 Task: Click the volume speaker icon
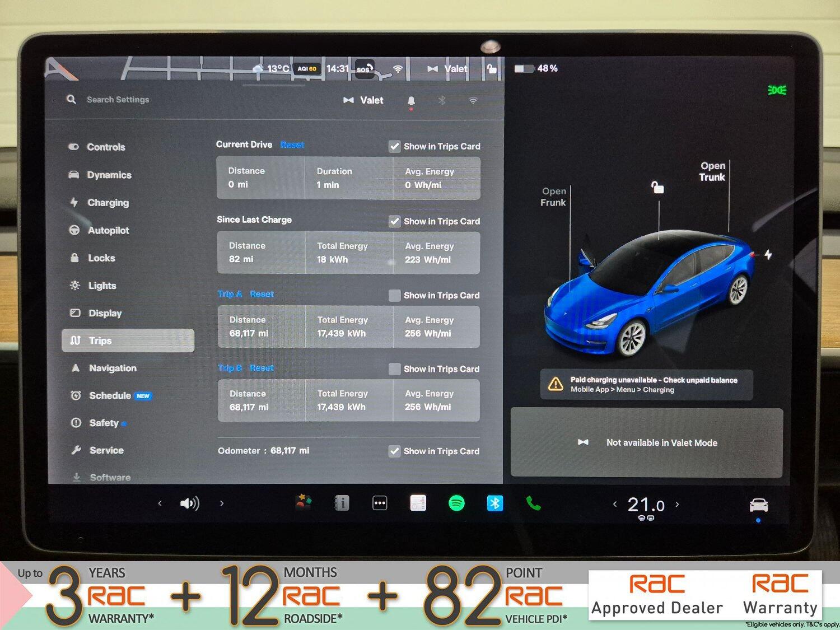coord(190,503)
